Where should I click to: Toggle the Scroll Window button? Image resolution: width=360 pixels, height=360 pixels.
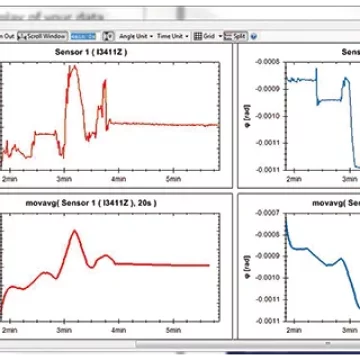[x=43, y=36]
